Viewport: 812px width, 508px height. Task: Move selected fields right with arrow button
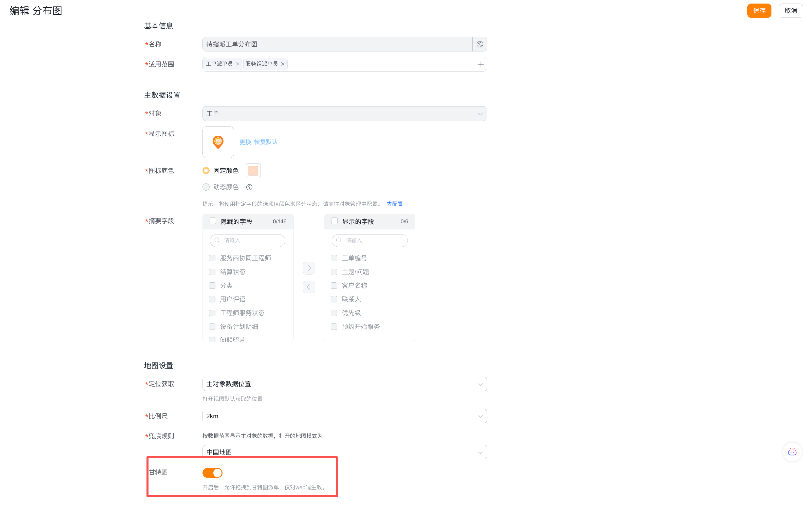pos(309,268)
